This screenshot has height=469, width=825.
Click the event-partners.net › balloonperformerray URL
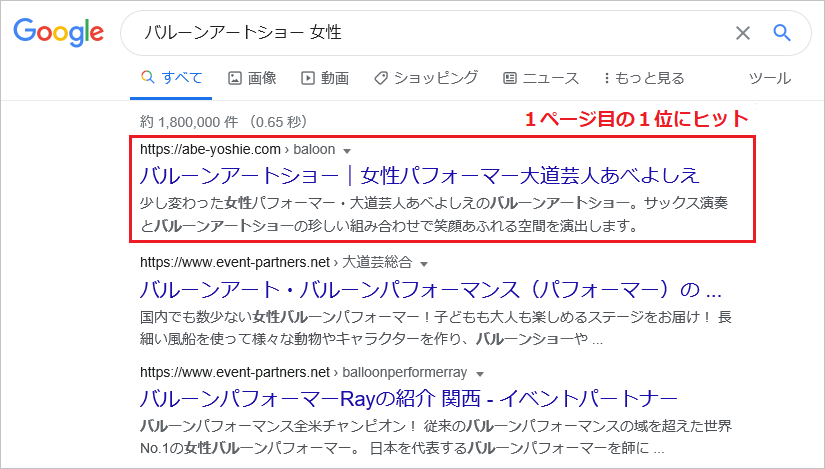click(x=304, y=372)
